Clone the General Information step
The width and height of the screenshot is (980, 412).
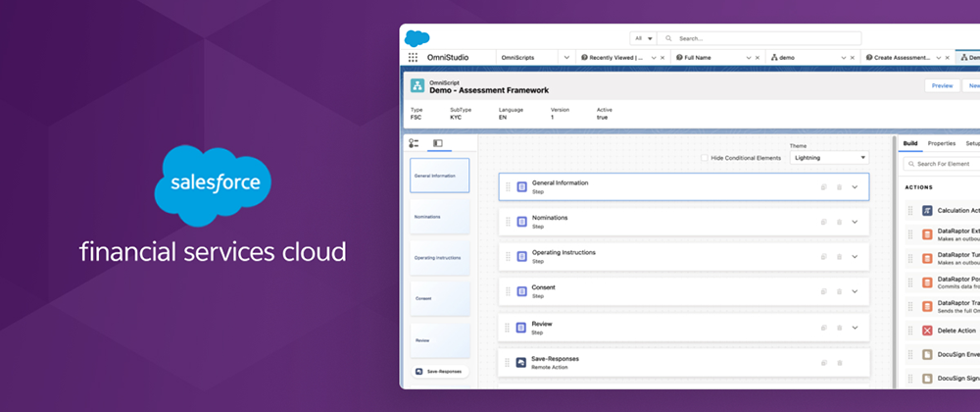(824, 187)
